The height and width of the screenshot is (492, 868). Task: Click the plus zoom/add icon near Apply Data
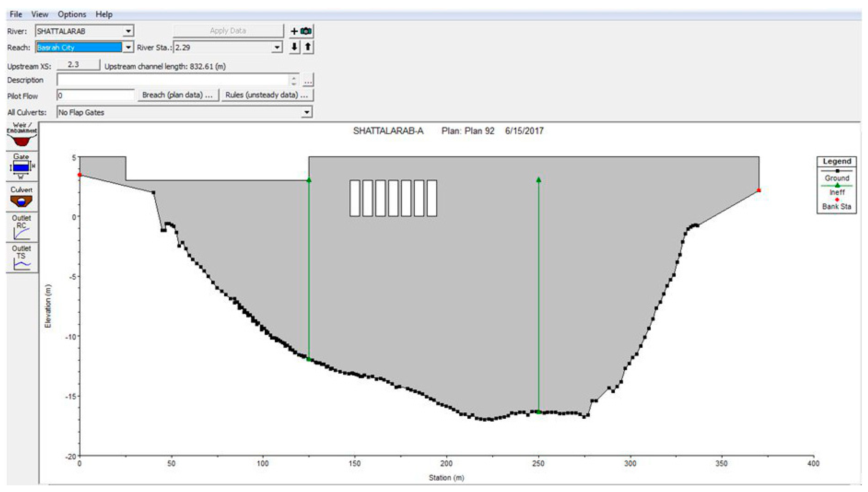[294, 31]
